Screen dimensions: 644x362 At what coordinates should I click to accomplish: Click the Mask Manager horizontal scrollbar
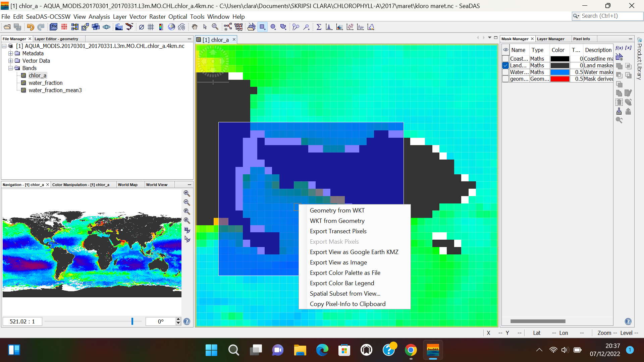[x=538, y=321]
